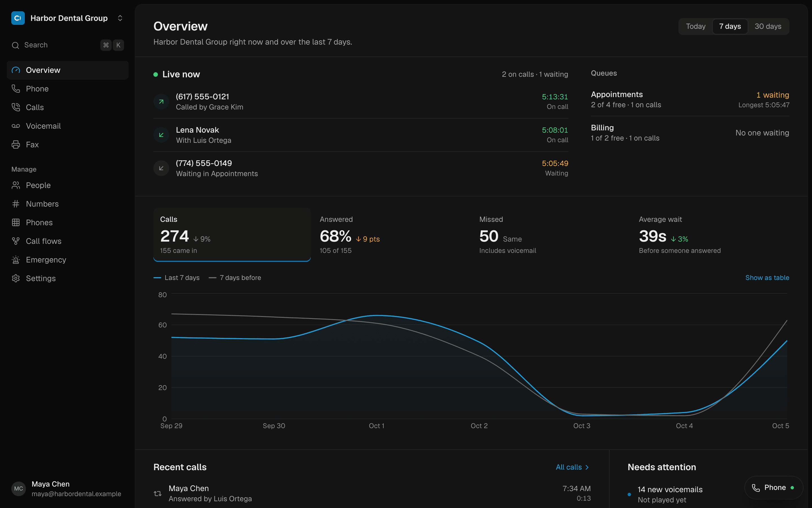812x508 pixels.
Task: Navigate to the Numbers page label
Action: (42, 204)
